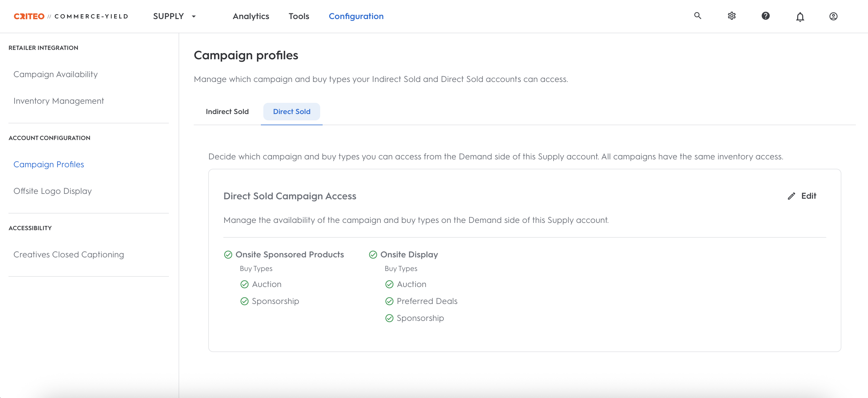Open Creatives Closed Captioning page
Screen dimensions: 868x398
(x=69, y=254)
